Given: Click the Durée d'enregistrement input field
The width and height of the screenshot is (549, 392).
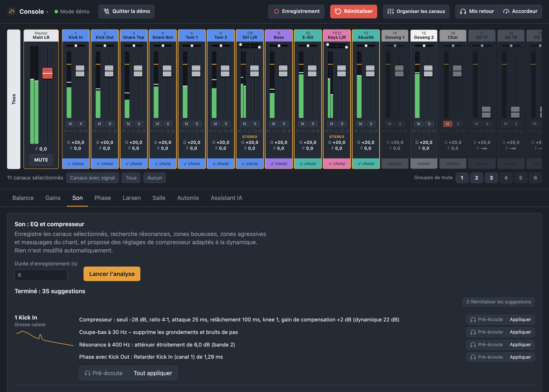Looking at the screenshot, I should [x=41, y=275].
